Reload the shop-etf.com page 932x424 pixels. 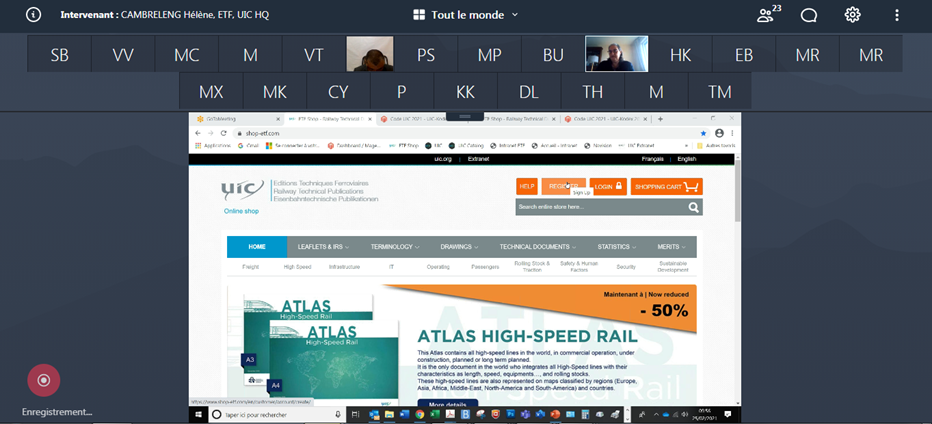point(223,133)
